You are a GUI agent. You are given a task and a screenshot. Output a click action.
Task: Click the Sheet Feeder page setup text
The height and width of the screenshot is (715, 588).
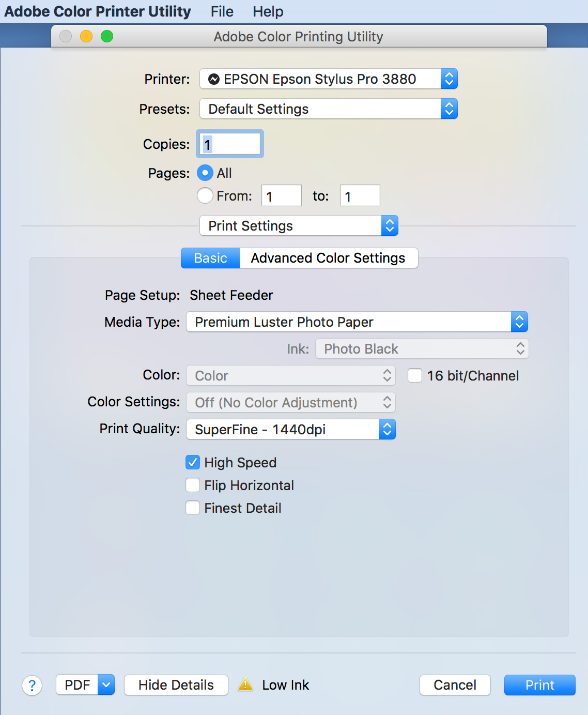tap(231, 295)
